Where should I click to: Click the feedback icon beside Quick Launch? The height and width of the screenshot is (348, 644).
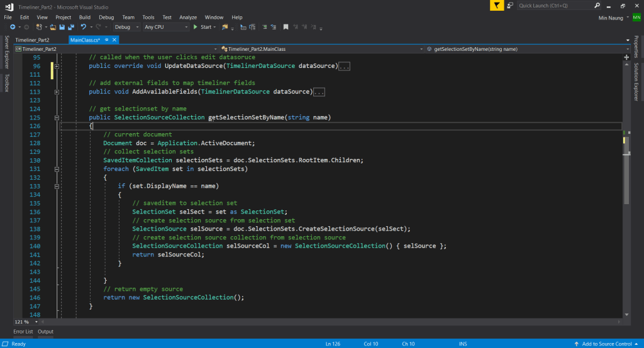(510, 6)
